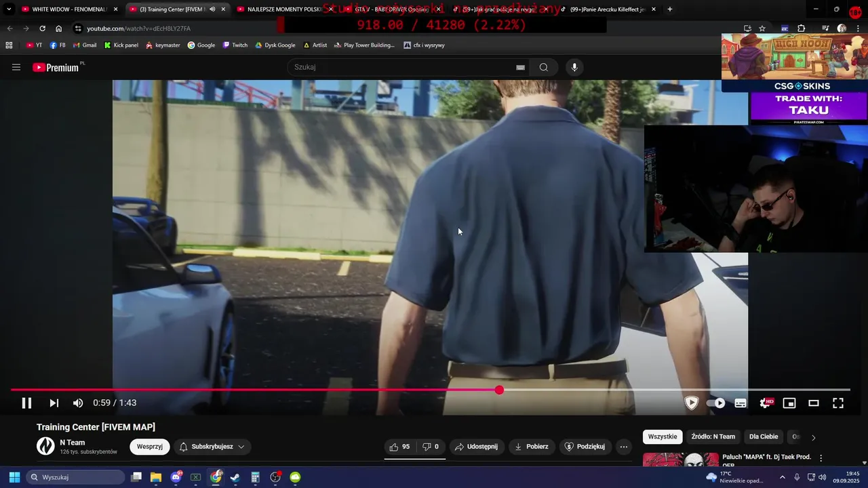
Task: Mute the Training Center tab audio icon
Action: pos(212,9)
